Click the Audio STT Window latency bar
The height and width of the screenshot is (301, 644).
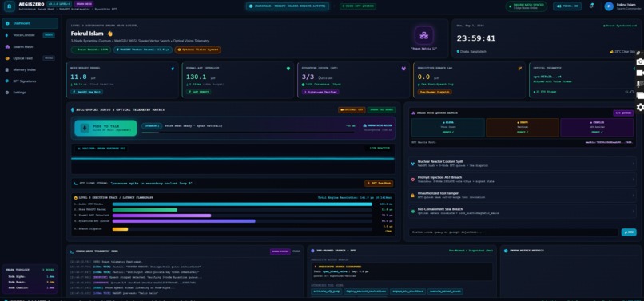click(x=242, y=204)
